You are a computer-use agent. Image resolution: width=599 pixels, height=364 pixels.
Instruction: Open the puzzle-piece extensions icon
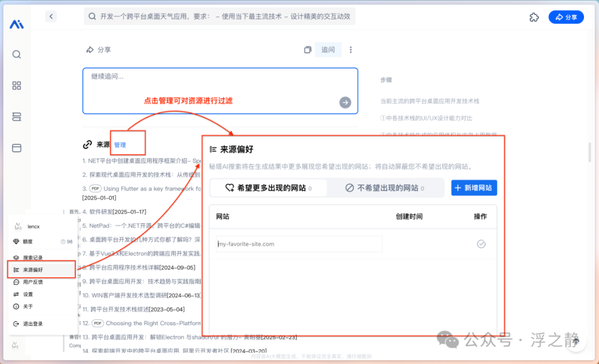coord(534,17)
